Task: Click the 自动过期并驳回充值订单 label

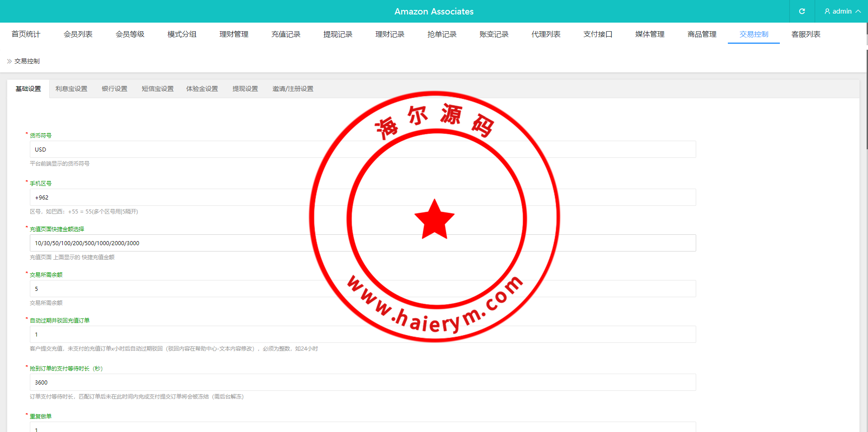Action: click(60, 320)
